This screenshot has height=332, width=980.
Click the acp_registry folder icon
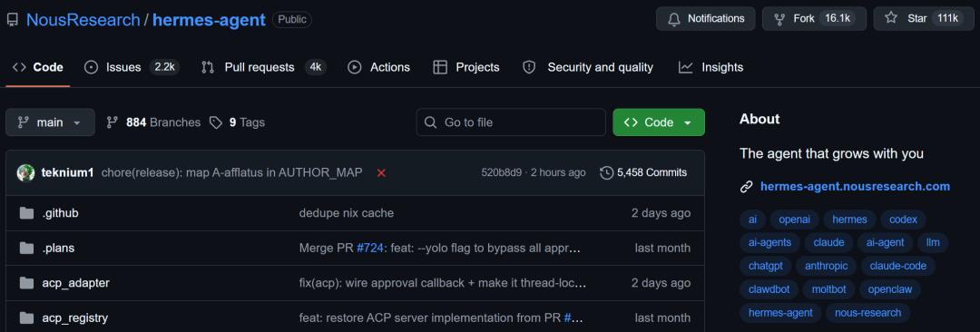[x=26, y=318]
